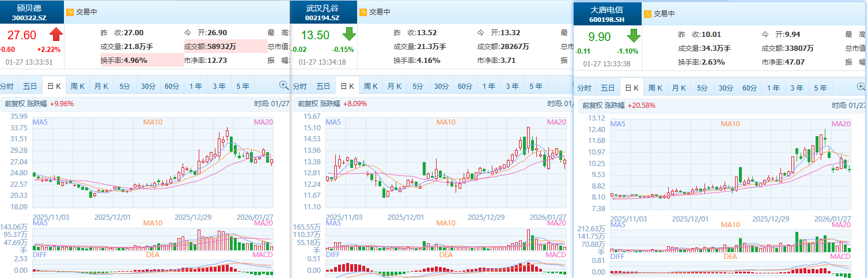The height and width of the screenshot is (278, 868).
Task: Select 分时 tab in 武汉凡谷 panel
Action: pyautogui.click(x=300, y=87)
